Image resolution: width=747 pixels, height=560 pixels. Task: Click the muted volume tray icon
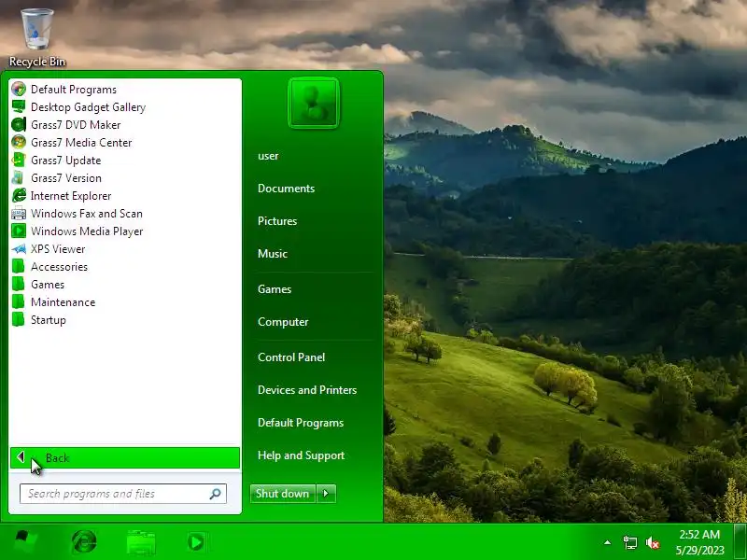pyautogui.click(x=653, y=542)
